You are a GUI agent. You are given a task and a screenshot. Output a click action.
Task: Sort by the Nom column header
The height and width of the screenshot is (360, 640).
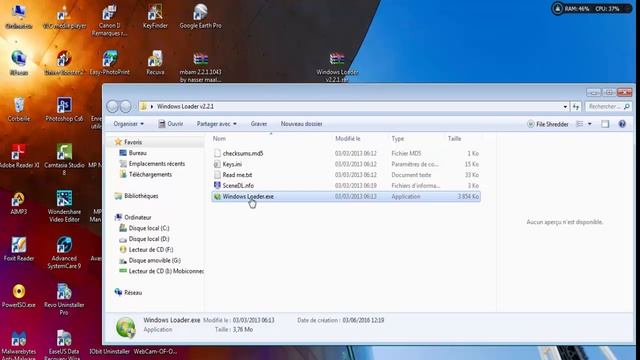[x=219, y=139]
